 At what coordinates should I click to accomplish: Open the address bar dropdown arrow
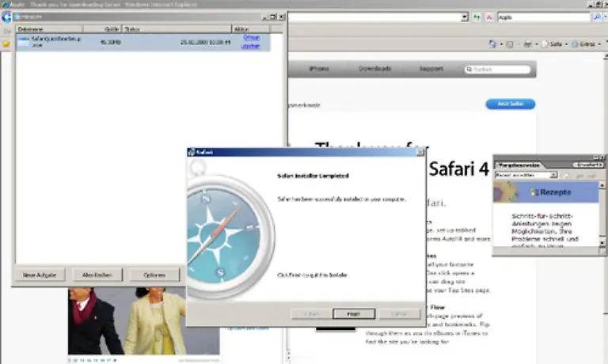point(465,17)
